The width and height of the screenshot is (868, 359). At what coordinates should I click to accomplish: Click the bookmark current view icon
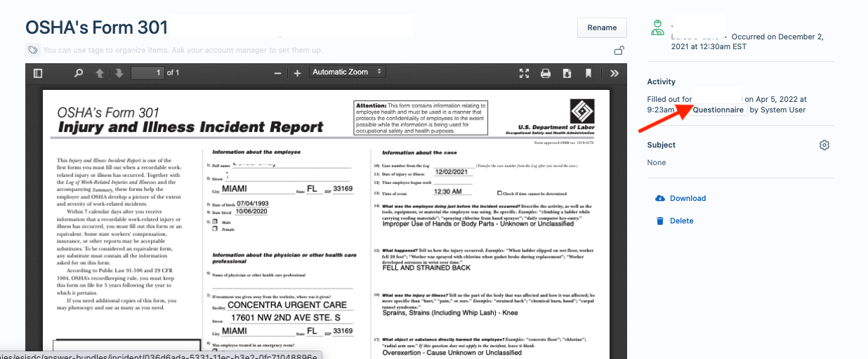pyautogui.click(x=588, y=73)
